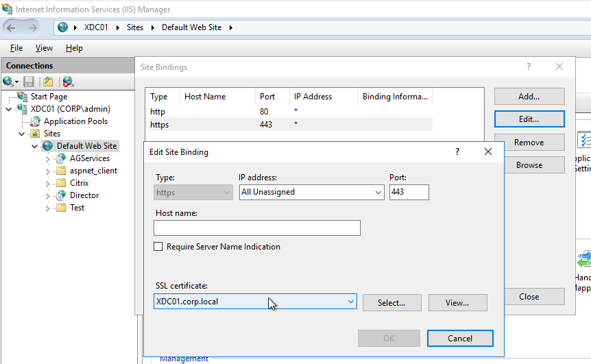
Task: Click the Delete Connection toolbar icon
Action: click(x=69, y=82)
